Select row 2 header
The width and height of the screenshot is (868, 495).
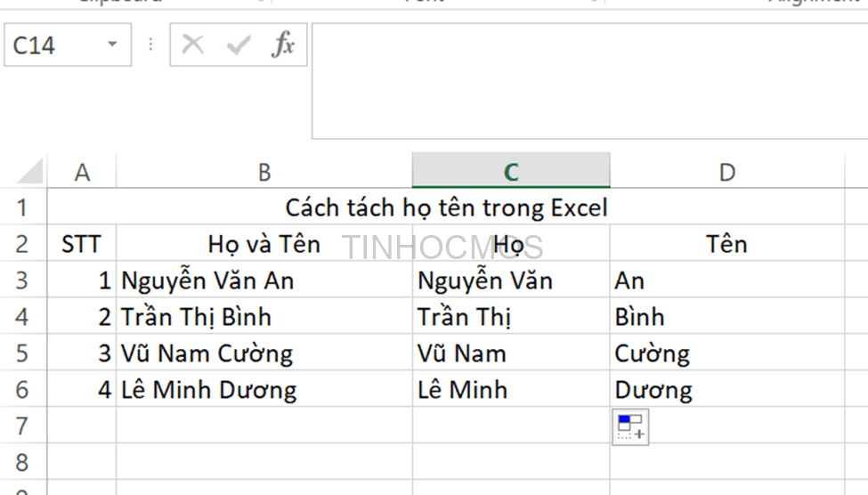(x=22, y=244)
